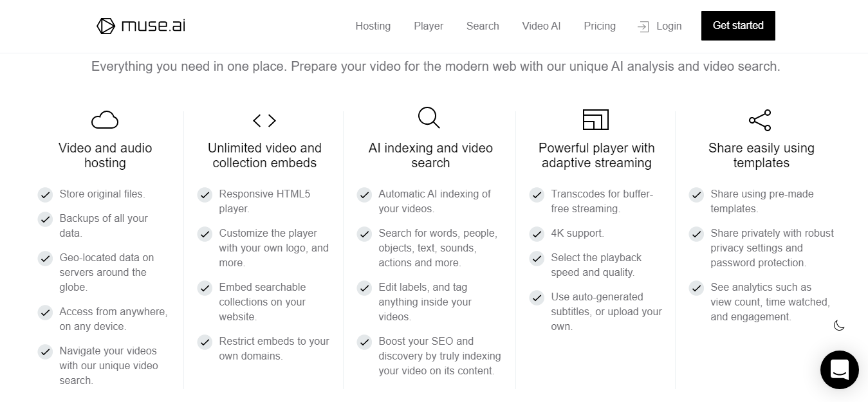Click checkmark beside Store original files
Viewport: 868px width, 402px height.
(x=45, y=194)
